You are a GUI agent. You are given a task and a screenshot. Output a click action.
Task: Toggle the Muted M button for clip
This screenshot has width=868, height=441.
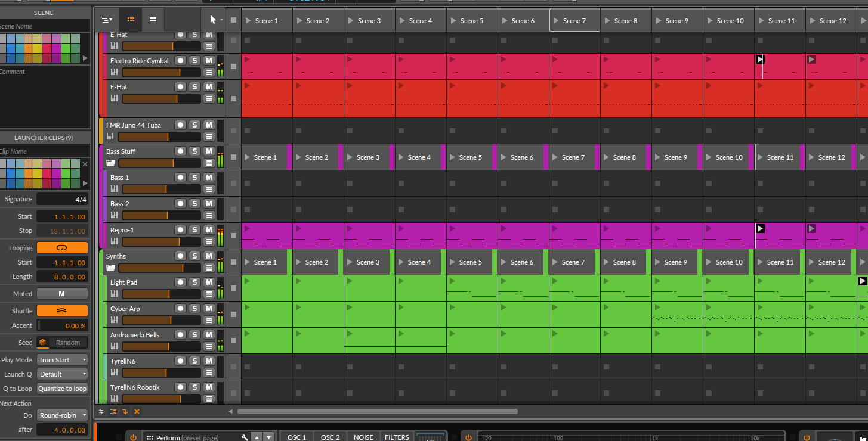coord(62,294)
